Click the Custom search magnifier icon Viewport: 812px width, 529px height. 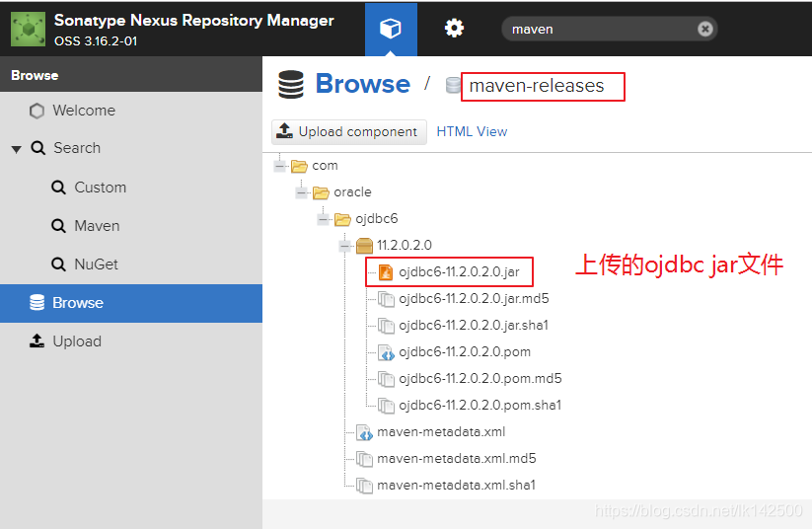click(x=58, y=188)
